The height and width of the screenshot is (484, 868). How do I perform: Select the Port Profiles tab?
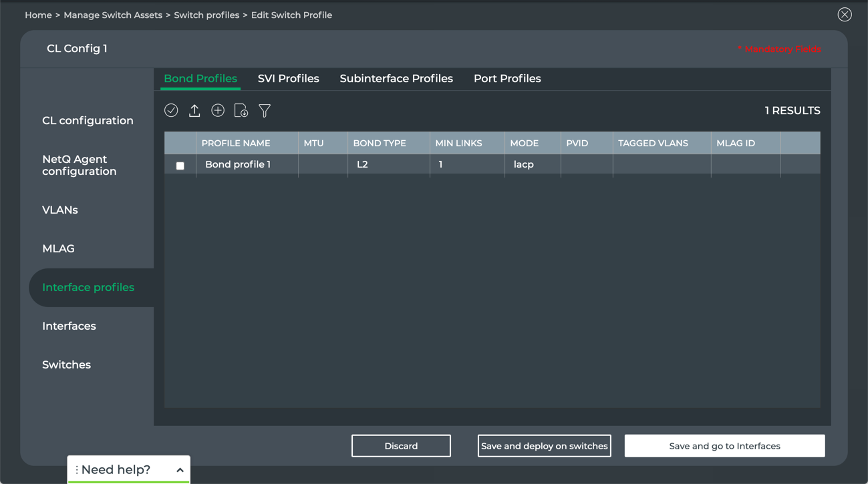pyautogui.click(x=507, y=79)
